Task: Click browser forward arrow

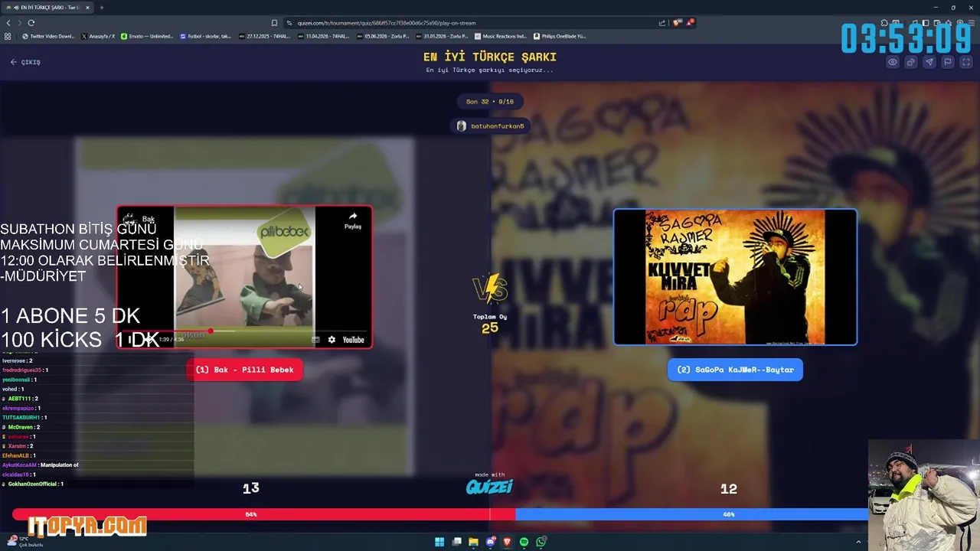Action: 20,23
